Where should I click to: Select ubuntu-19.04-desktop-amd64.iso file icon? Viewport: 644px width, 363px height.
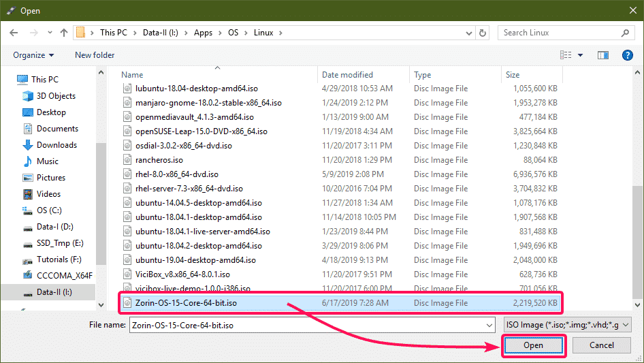tap(127, 259)
